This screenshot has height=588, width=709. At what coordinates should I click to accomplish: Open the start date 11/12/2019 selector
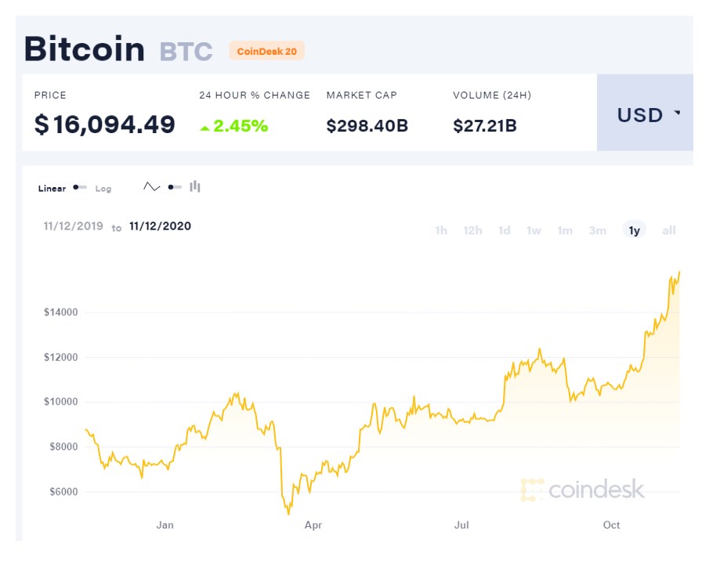coord(73,226)
